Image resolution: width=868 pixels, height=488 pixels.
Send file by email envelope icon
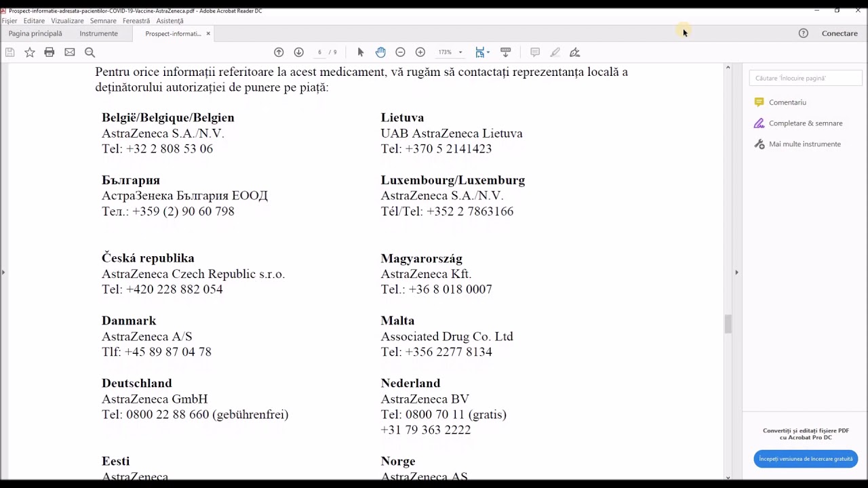pyautogui.click(x=70, y=52)
